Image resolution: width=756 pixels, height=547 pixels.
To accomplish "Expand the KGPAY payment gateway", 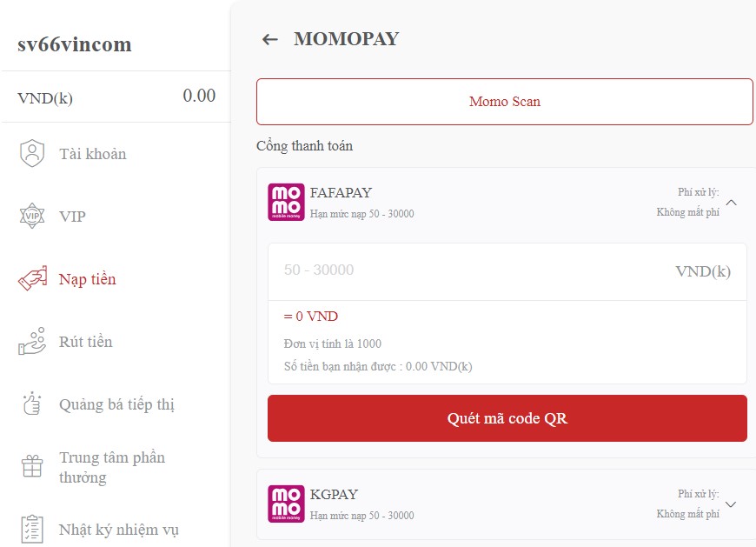I will coord(731,504).
